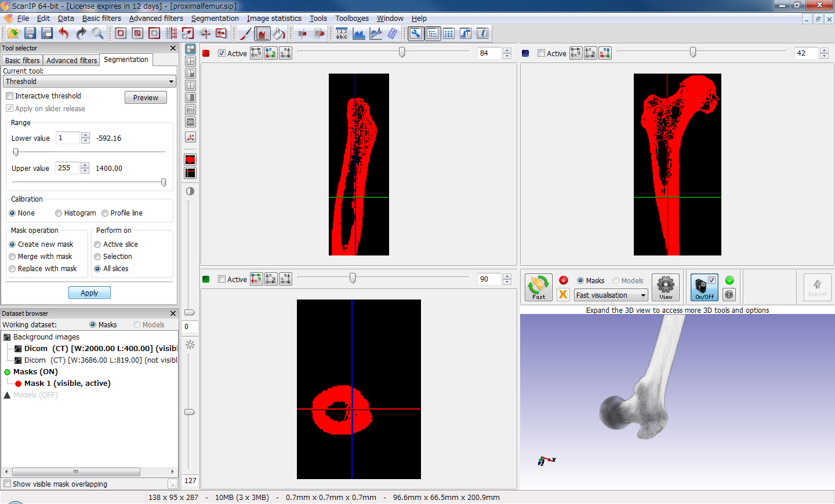Image resolution: width=835 pixels, height=504 pixels.
Task: Open the Segmentation menu
Action: tap(215, 19)
